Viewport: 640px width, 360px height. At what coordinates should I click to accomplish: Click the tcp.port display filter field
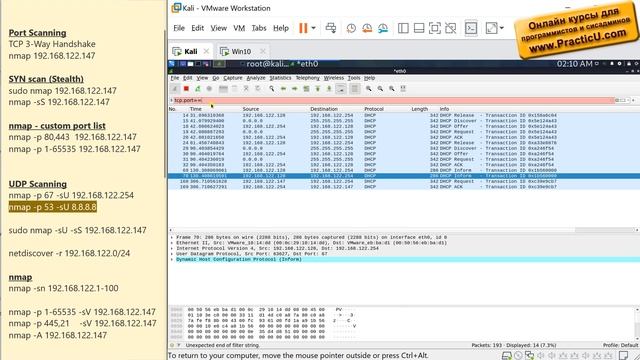[x=394, y=100]
